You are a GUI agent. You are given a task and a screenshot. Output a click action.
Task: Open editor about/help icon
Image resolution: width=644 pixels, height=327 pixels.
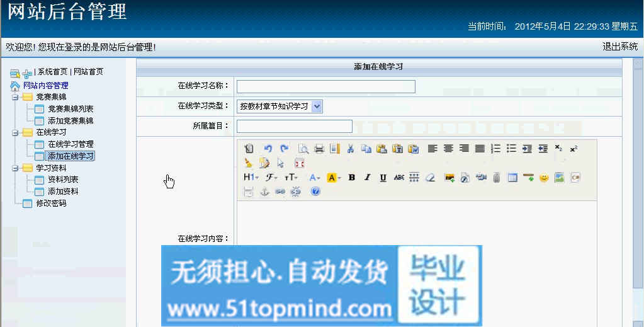315,192
